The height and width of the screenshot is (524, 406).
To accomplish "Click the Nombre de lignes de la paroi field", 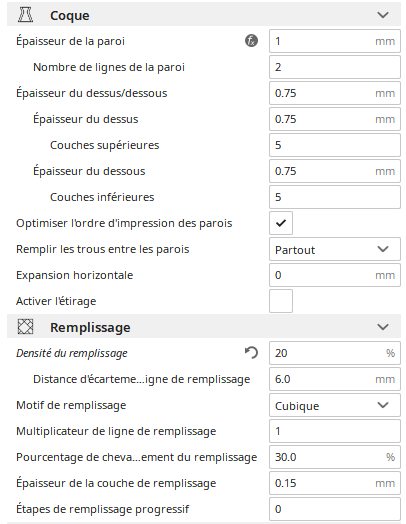I will tap(335, 67).
